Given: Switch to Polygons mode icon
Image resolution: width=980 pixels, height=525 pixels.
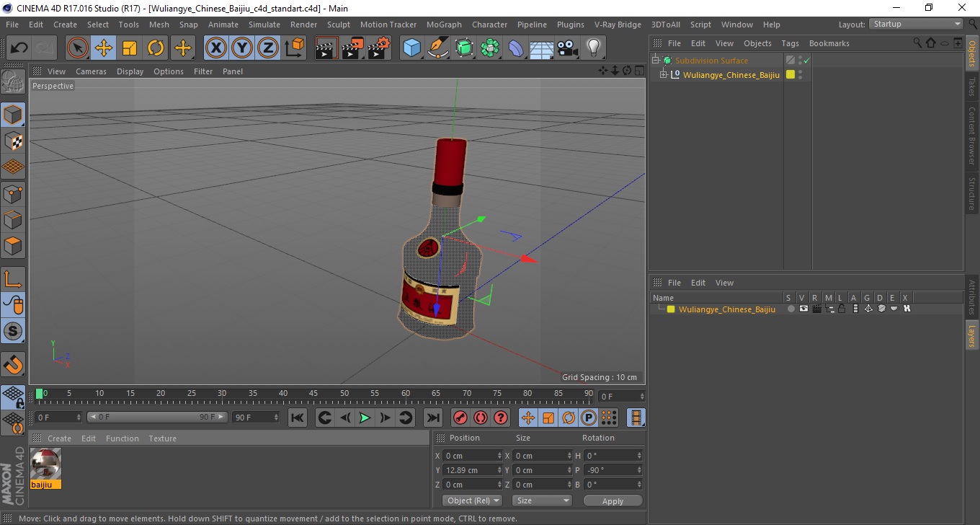Looking at the screenshot, I should point(13,245).
